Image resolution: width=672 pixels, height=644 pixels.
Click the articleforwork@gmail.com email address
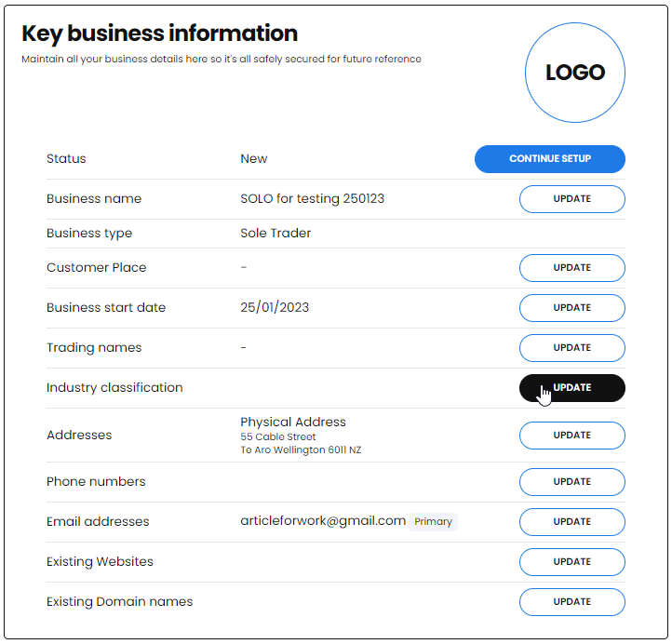point(323,520)
